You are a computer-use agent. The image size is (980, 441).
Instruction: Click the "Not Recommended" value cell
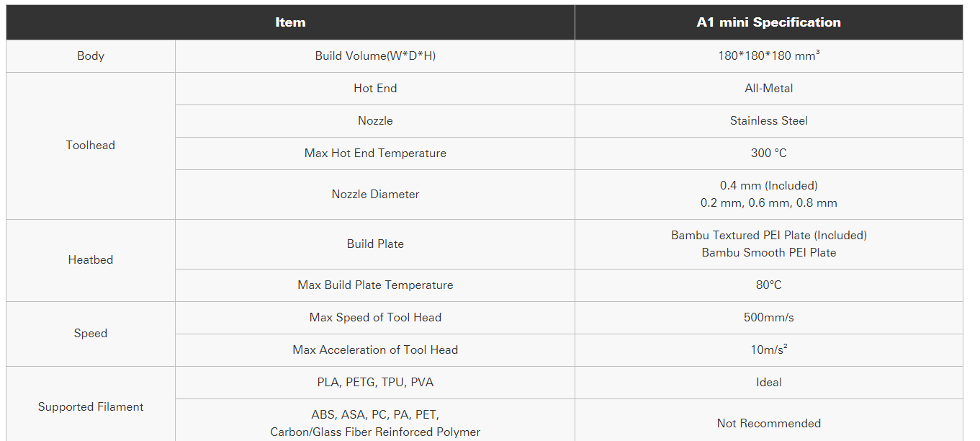point(768,424)
